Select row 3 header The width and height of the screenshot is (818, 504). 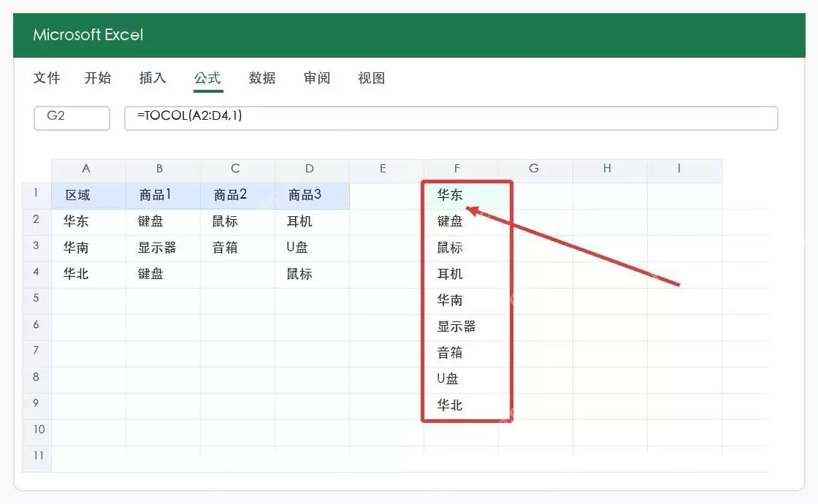pos(37,248)
